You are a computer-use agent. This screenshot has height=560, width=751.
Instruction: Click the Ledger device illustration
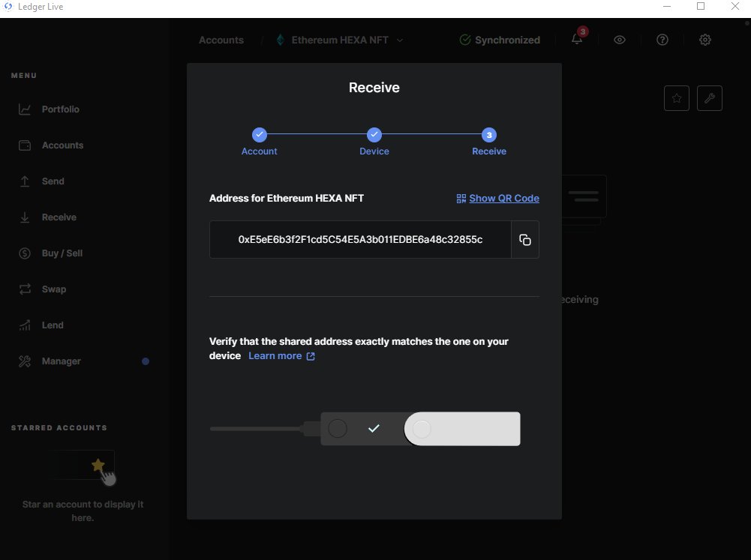(x=365, y=429)
